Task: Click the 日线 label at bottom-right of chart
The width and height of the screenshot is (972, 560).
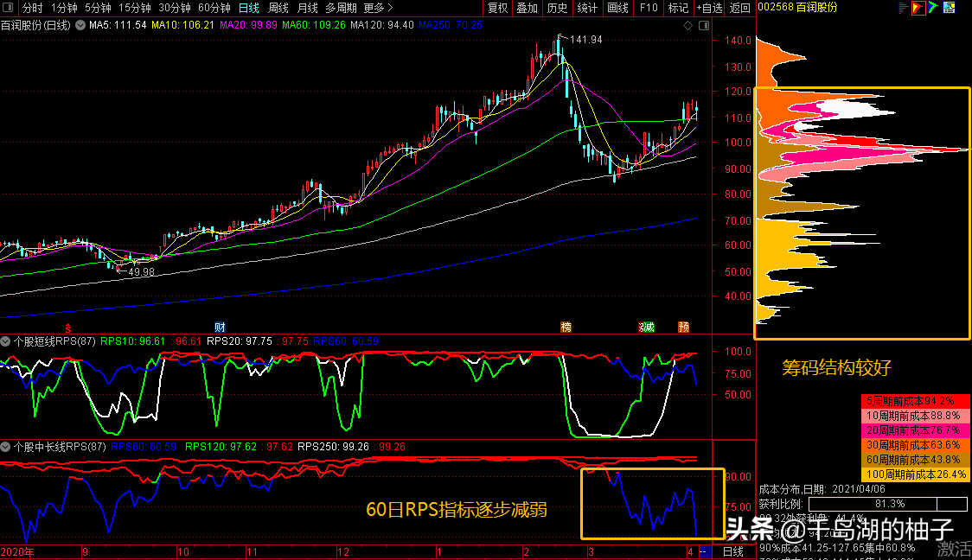Action: click(733, 552)
